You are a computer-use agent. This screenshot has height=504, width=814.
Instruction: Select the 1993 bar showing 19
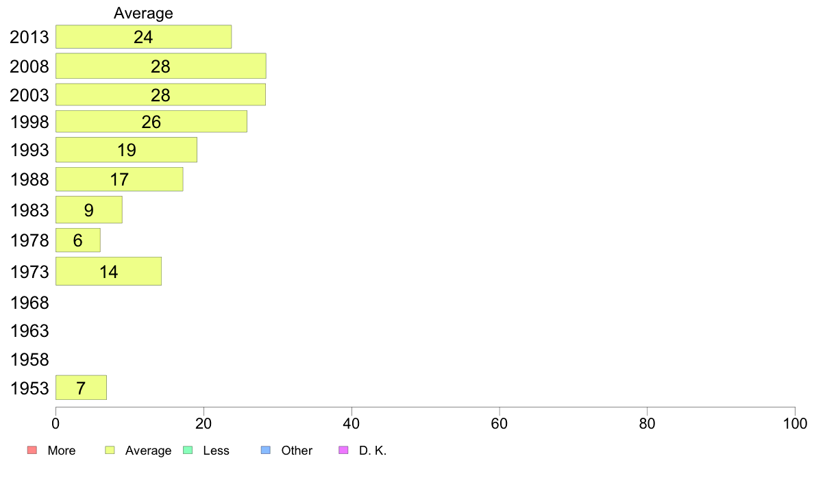pos(126,149)
